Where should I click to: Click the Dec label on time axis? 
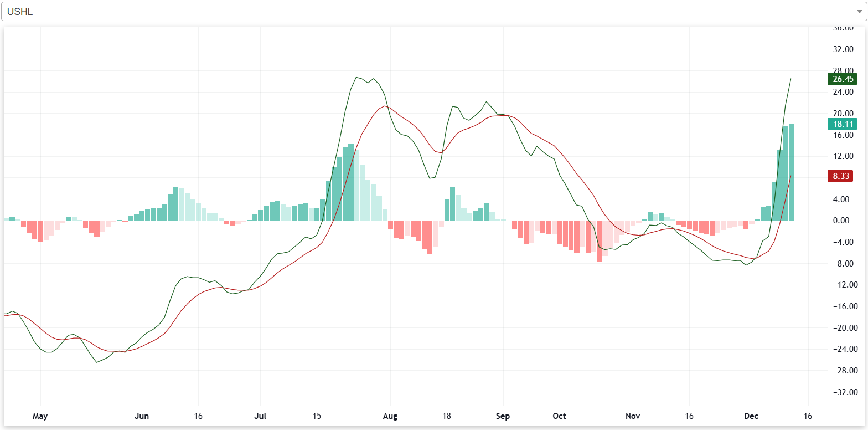tap(752, 416)
